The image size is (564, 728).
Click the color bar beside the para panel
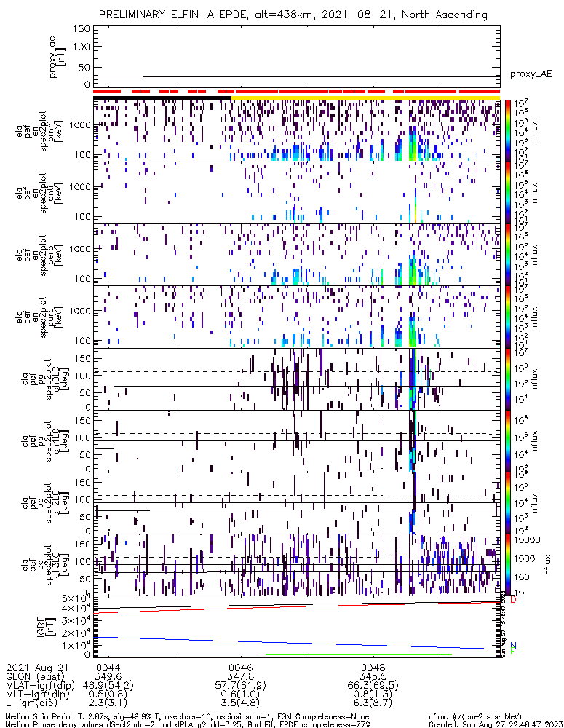508,317
